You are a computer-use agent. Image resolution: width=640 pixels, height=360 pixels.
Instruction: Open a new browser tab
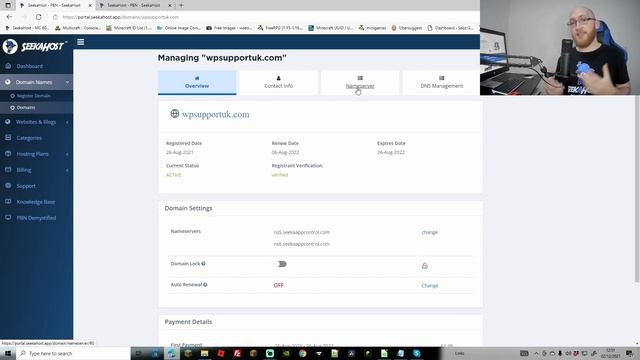[x=181, y=5]
